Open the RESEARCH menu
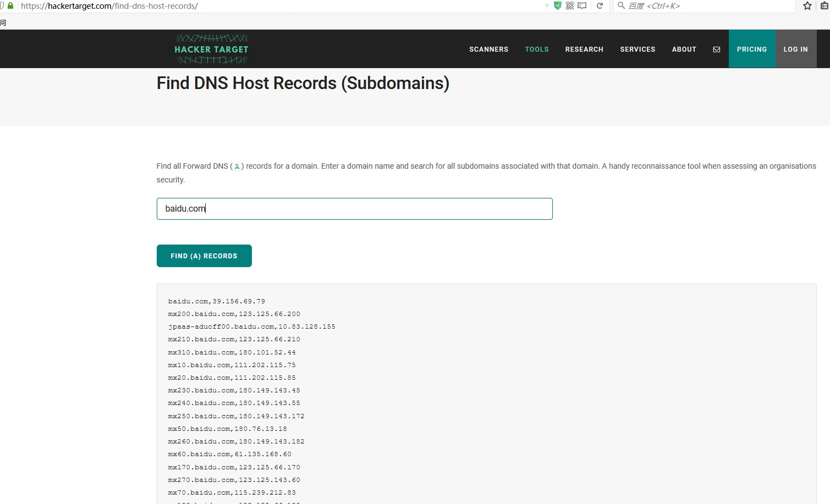The width and height of the screenshot is (830, 504). (x=584, y=49)
